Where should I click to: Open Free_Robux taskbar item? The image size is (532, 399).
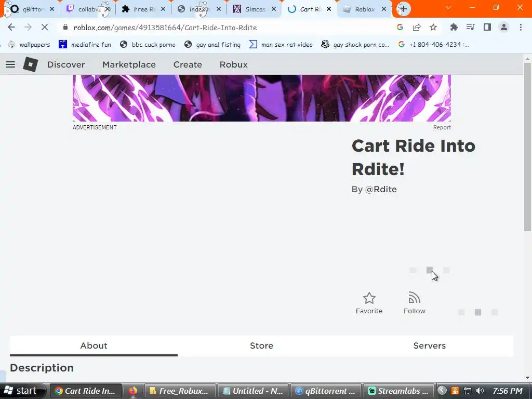coord(180,391)
